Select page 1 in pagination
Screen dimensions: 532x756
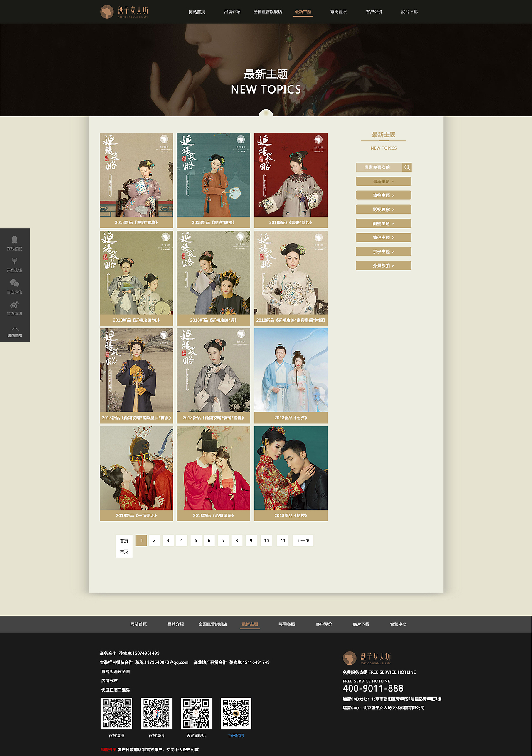click(x=141, y=540)
